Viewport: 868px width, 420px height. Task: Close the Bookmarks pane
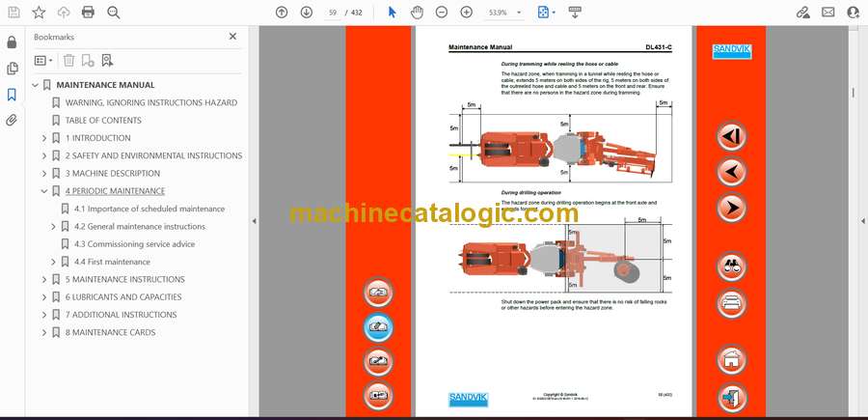(232, 37)
